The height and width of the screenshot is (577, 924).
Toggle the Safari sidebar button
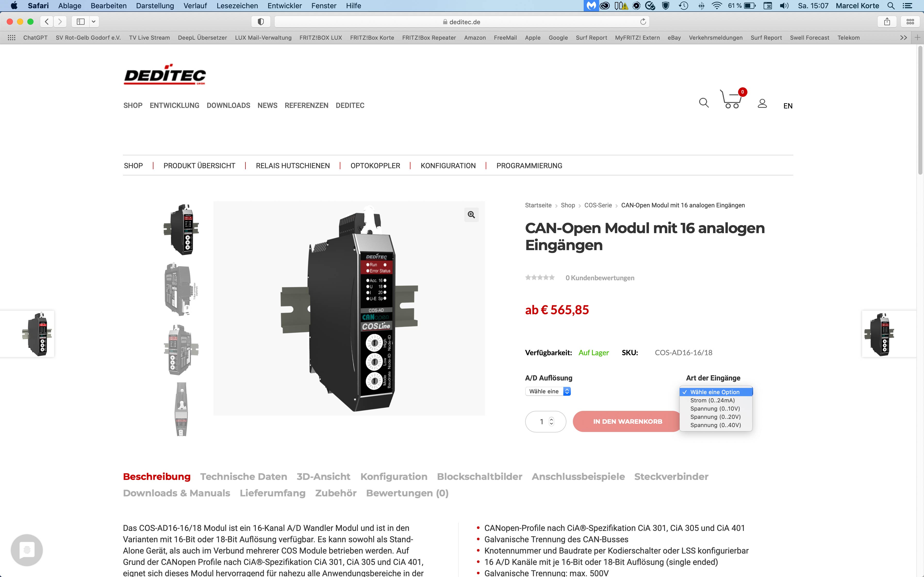[80, 22]
